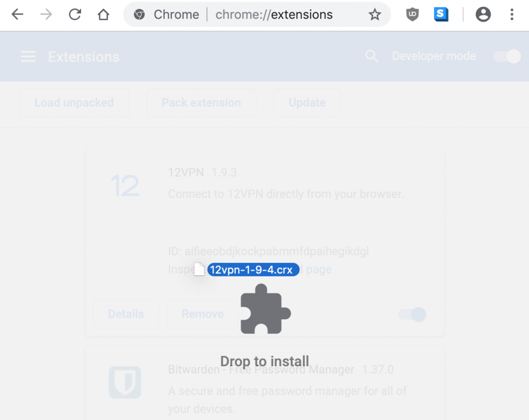Open the Extensions hamburger menu
This screenshot has height=420, width=529.
28,57
